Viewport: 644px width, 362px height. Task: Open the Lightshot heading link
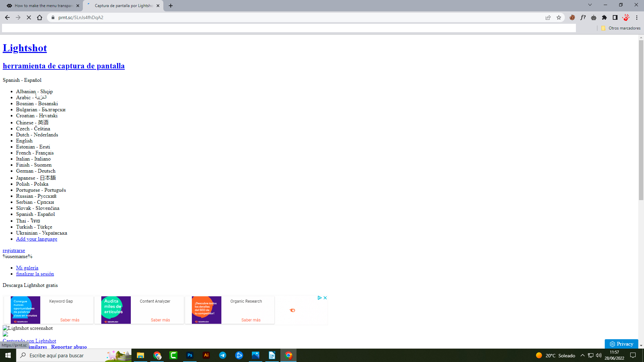coord(25,48)
